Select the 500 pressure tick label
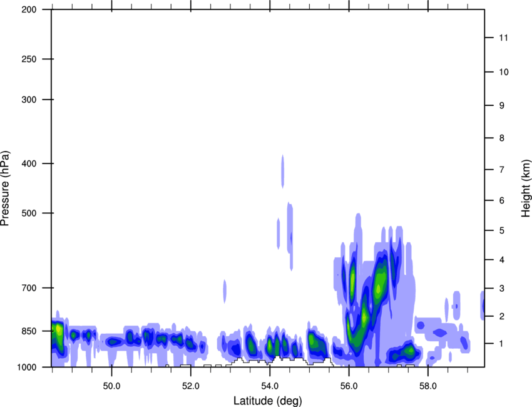This screenshot has height=407, width=532. (29, 213)
